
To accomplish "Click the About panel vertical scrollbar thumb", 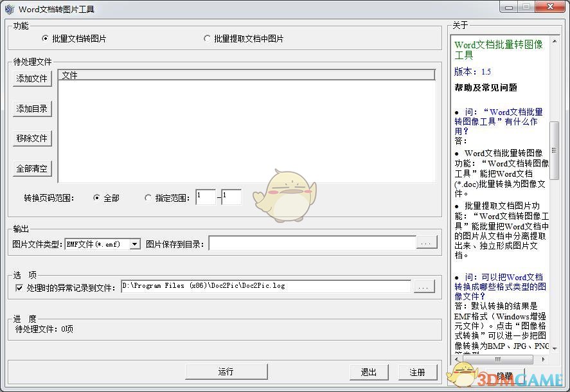I will [554, 150].
